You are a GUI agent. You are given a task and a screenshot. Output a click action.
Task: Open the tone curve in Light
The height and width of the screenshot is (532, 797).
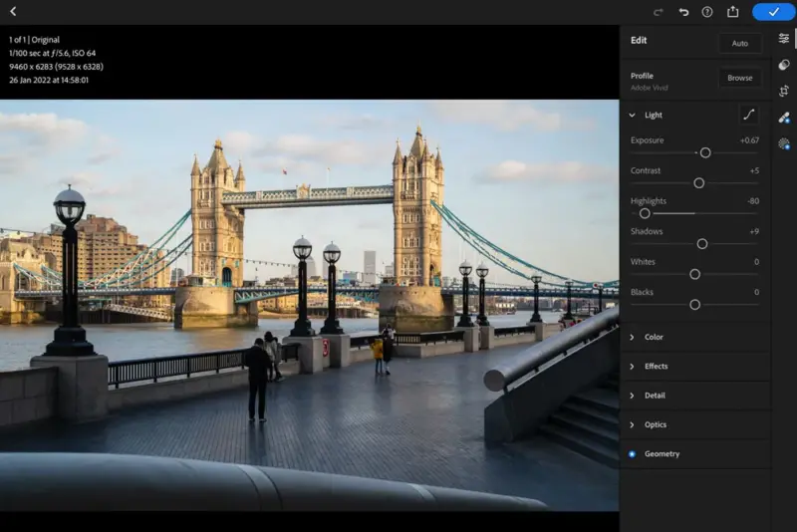(748, 115)
